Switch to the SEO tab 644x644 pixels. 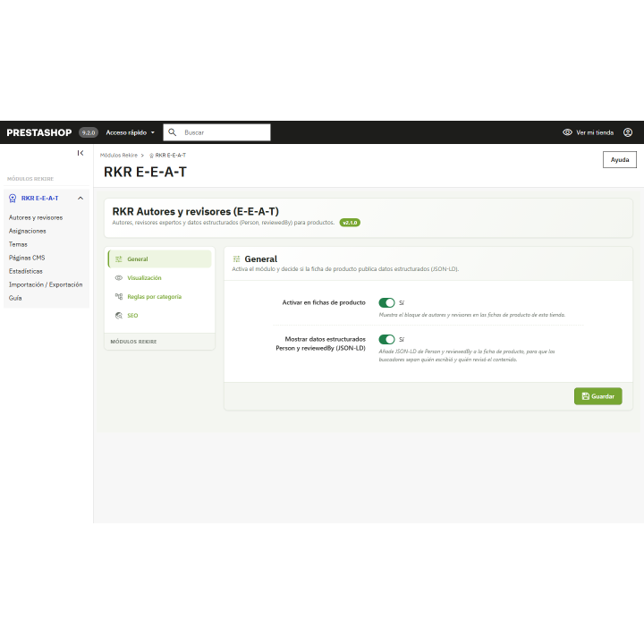pyautogui.click(x=160, y=316)
